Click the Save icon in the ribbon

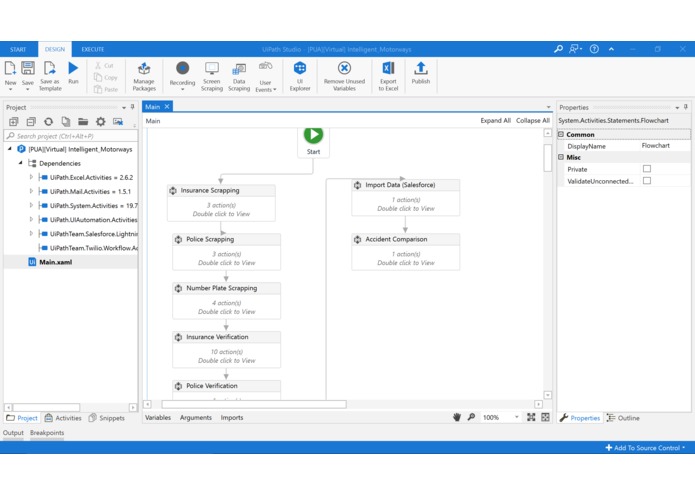click(27, 69)
